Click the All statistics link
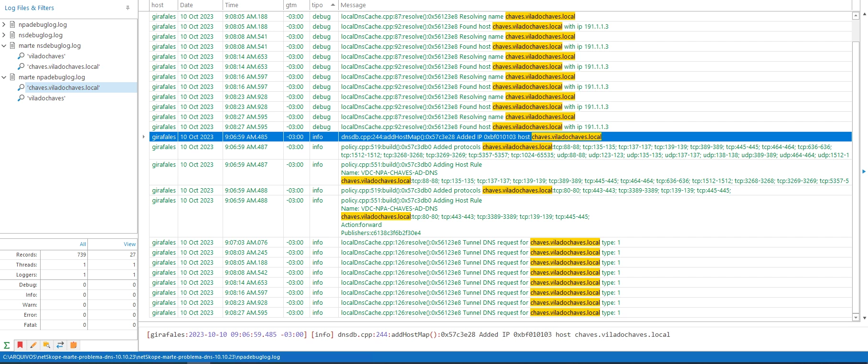The image size is (868, 364). 83,244
